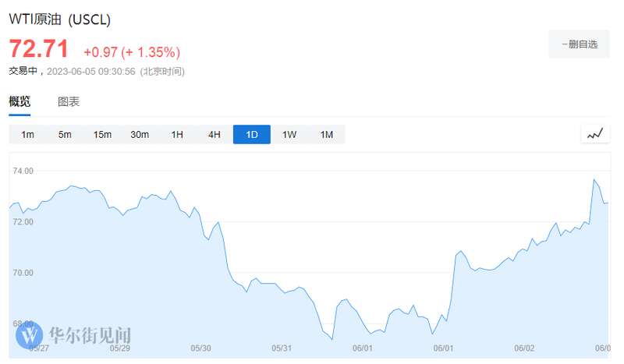Switch to the 1M interval
The image size is (624, 364).
pos(327,135)
